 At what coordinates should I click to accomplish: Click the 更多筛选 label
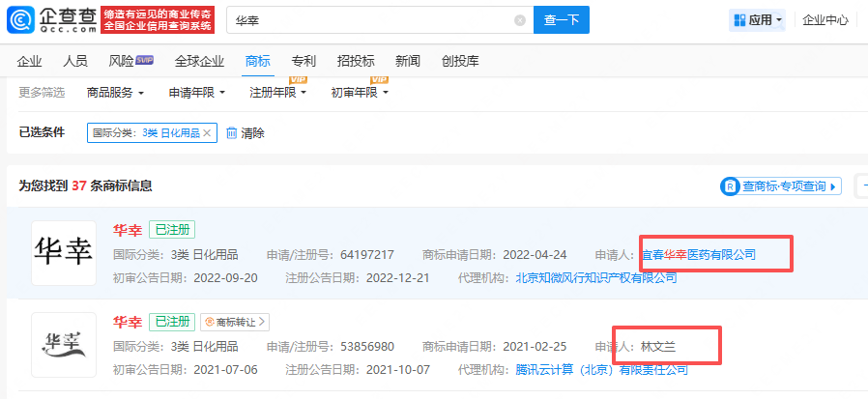click(42, 93)
